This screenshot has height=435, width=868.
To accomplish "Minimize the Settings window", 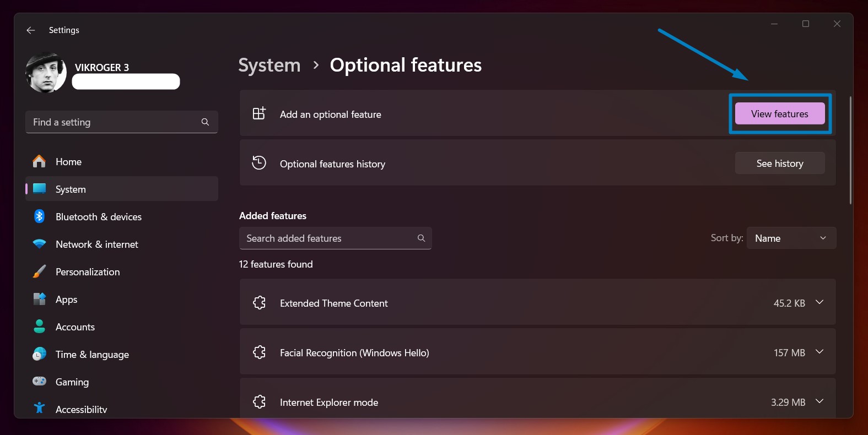I will point(774,24).
